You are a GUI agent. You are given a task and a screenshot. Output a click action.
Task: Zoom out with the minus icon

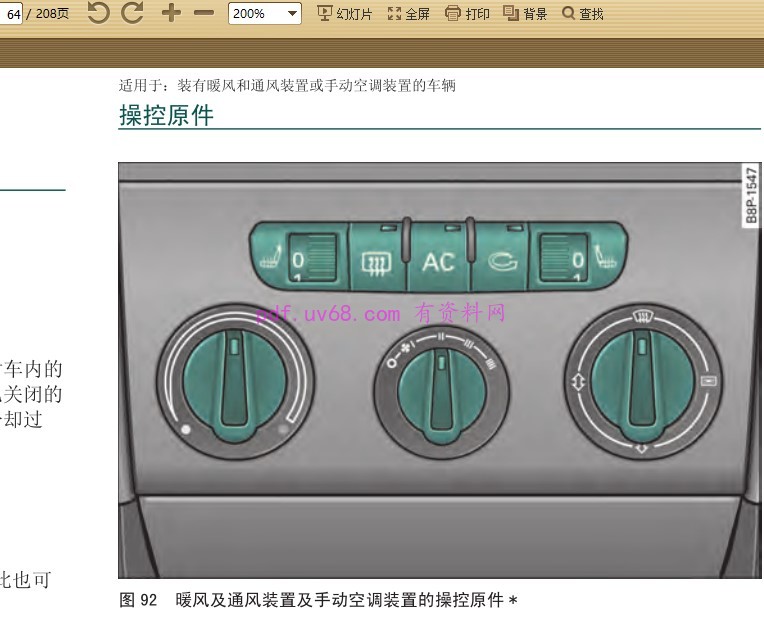[204, 13]
